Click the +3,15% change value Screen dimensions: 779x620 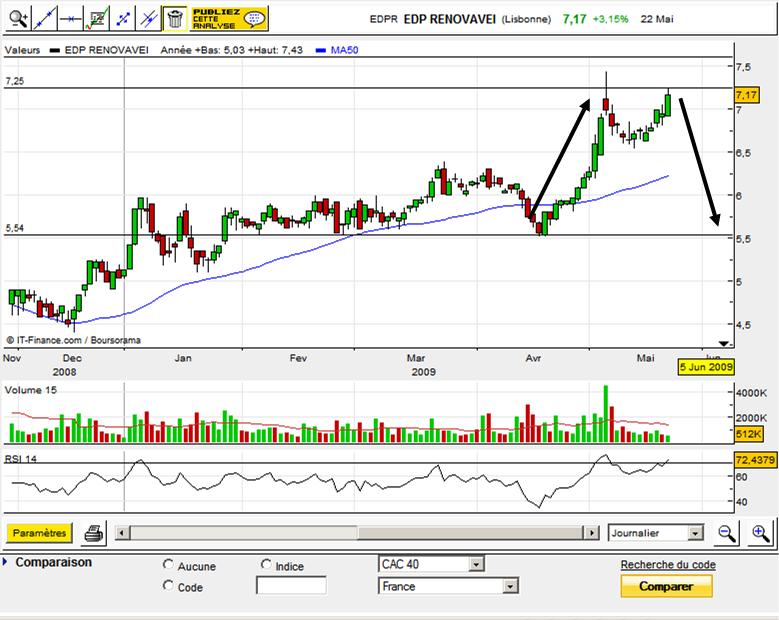(611, 19)
